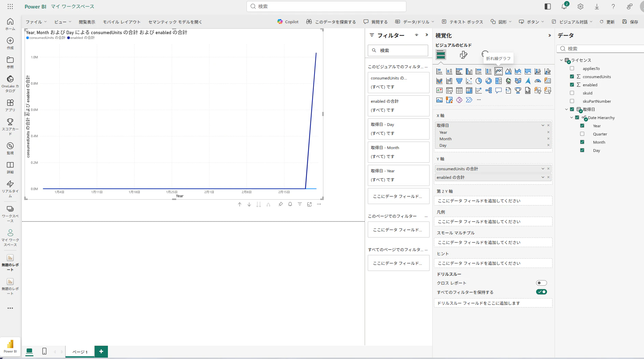Open the notifications bell in the header
644x359 pixels.
coord(564,6)
